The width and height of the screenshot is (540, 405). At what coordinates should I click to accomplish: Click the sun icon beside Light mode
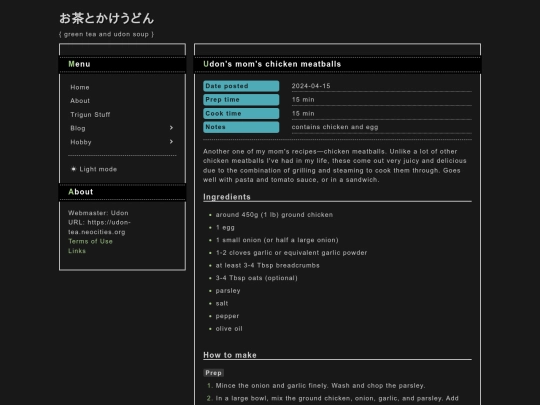73,169
